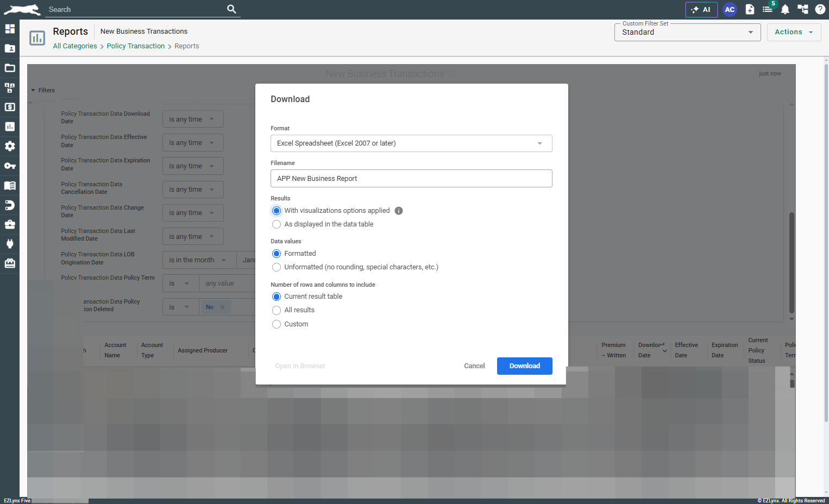Screen dimensions: 829x504
Task: Open the plug integrations icon in sidebar
Action: 10,244
